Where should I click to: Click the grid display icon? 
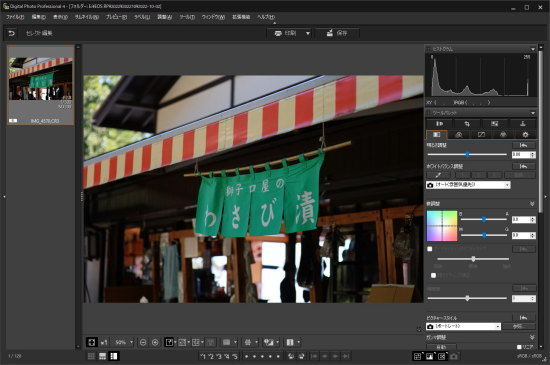click(x=196, y=342)
